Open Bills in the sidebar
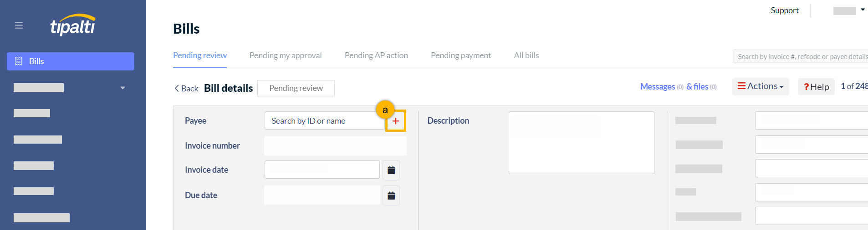This screenshot has height=230, width=868. (x=71, y=61)
